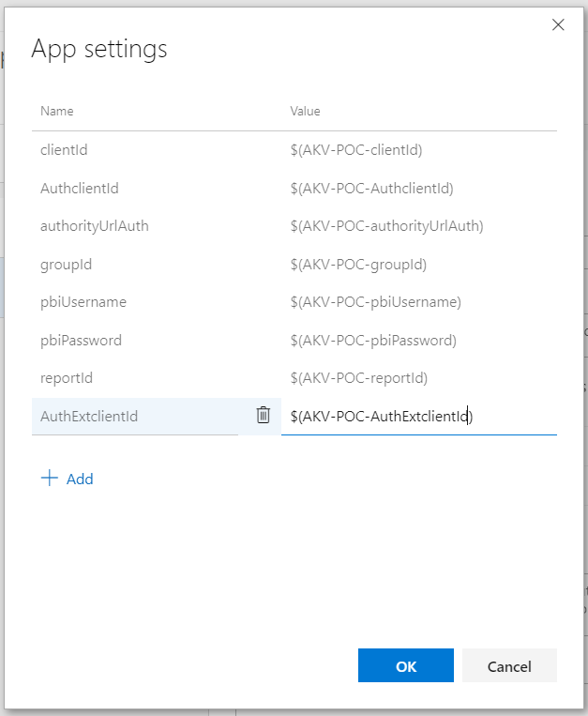The height and width of the screenshot is (716, 588).
Task: Edit the AuthExtclientId name field
Action: pos(135,416)
